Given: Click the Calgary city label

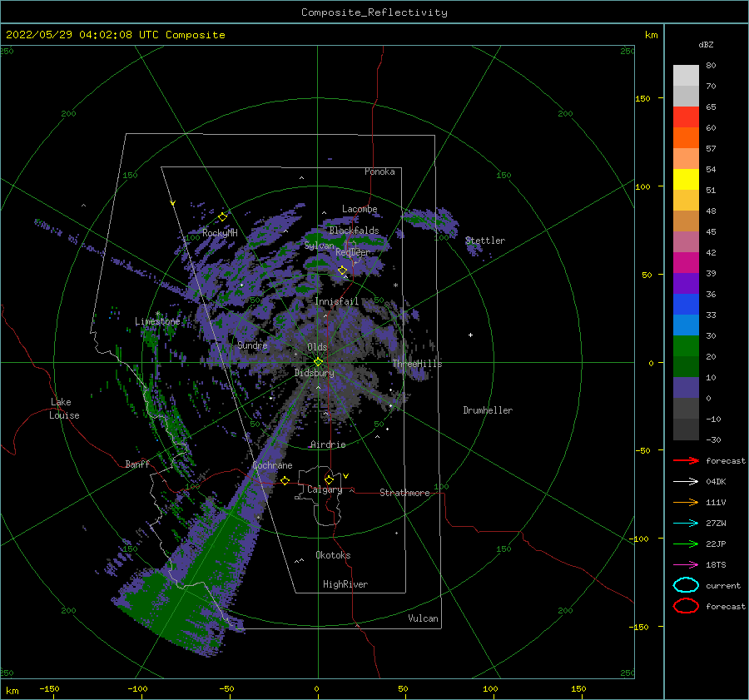Looking at the screenshot, I should pos(325,489).
